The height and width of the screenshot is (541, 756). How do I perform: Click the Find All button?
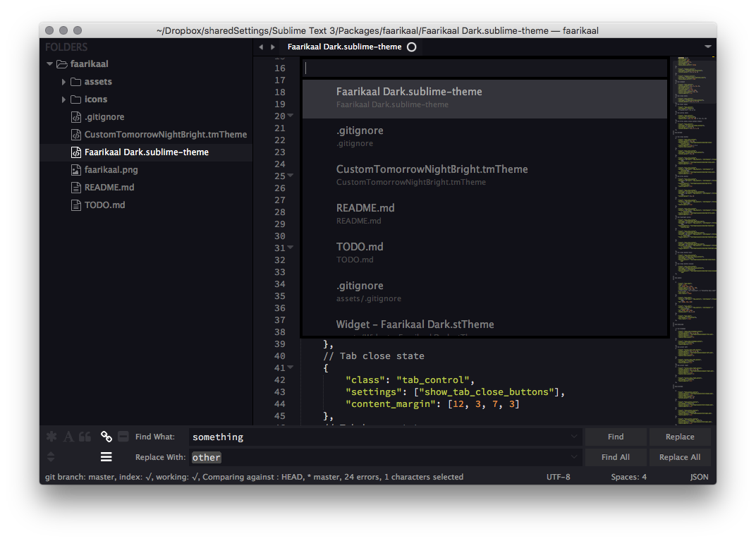616,457
